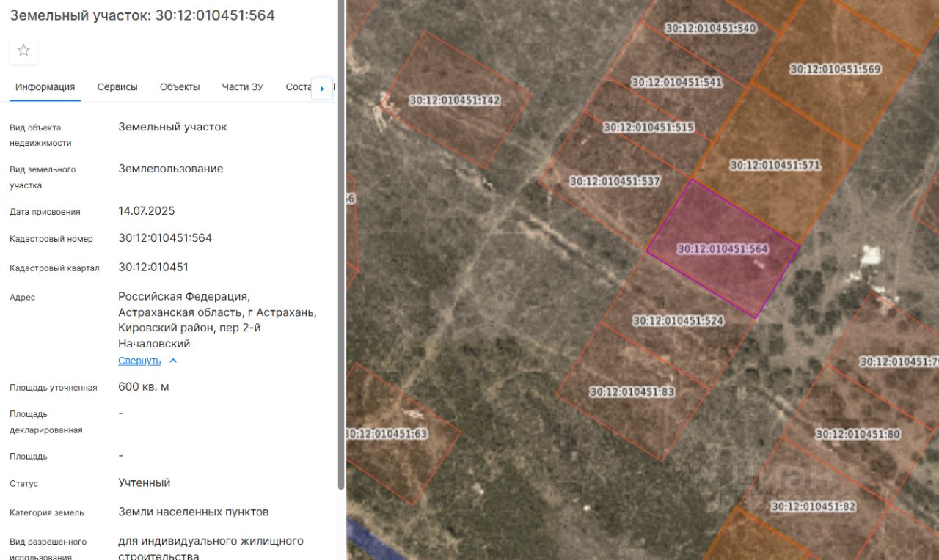The height and width of the screenshot is (560, 939).
Task: Click the info panel vertical scrollbar
Action: [x=340, y=245]
